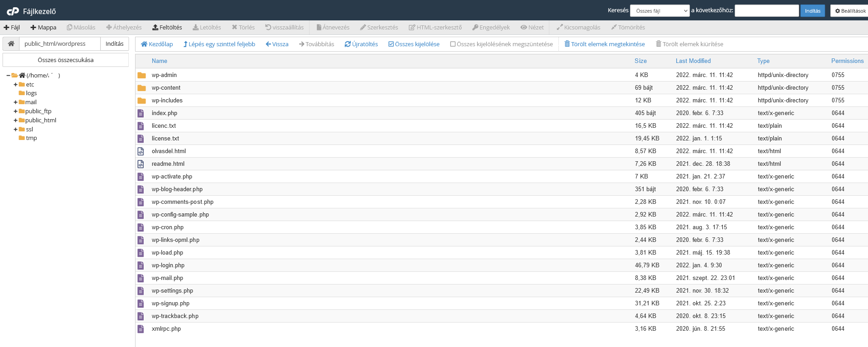Click Összes összecsukása collapse all button
This screenshot has width=868, height=347.
pyautogui.click(x=66, y=60)
